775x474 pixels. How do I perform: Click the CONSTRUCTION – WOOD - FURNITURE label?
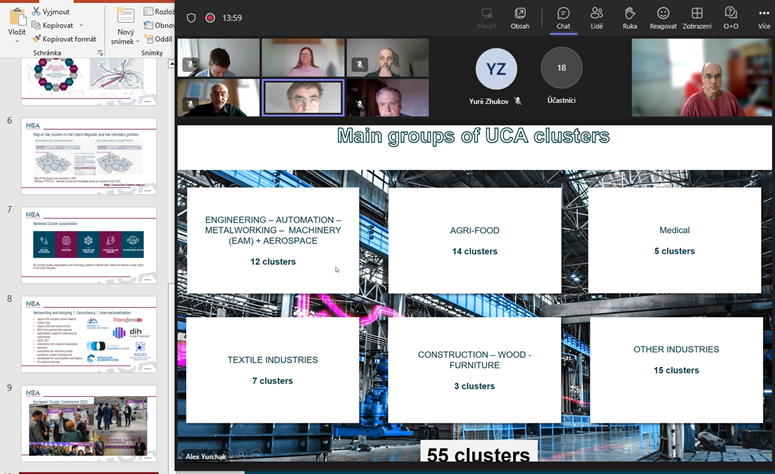coord(474,360)
